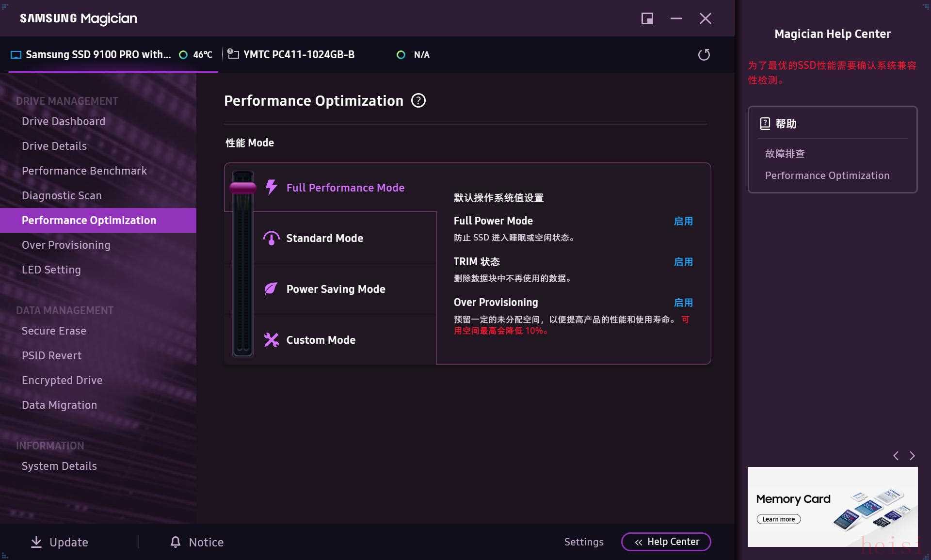Image resolution: width=931 pixels, height=560 pixels.
Task: Click the Update download icon
Action: pyautogui.click(x=36, y=542)
